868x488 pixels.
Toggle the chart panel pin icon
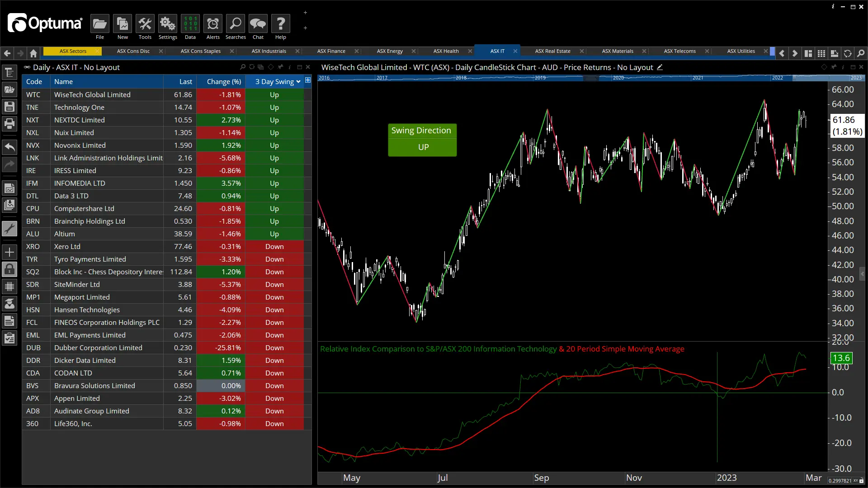tap(834, 67)
